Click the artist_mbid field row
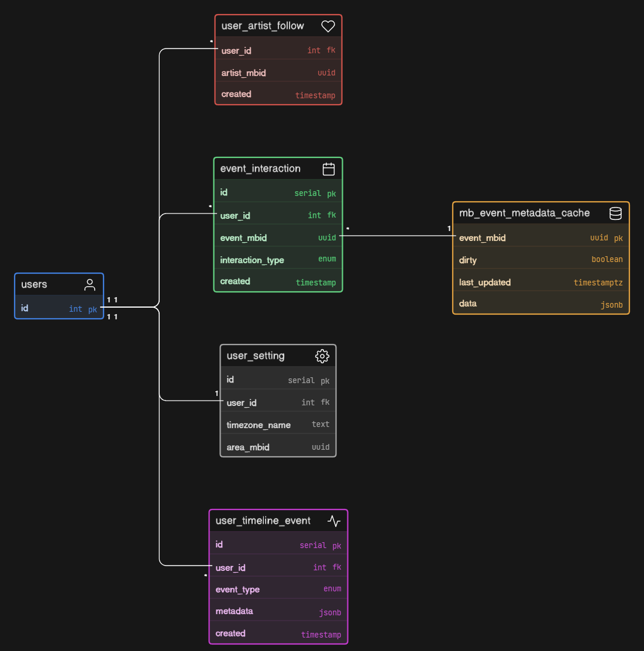The image size is (644, 651). coord(278,73)
